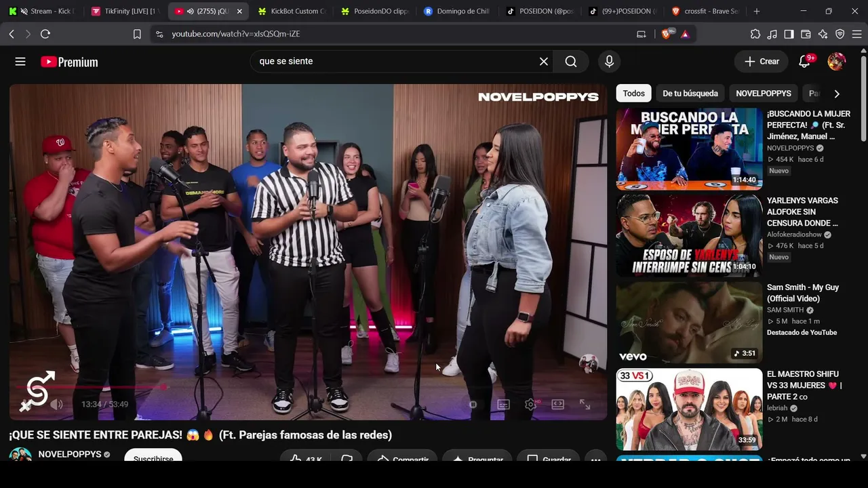Reload the current page
This screenshot has width=868, height=488.
pyautogui.click(x=45, y=34)
